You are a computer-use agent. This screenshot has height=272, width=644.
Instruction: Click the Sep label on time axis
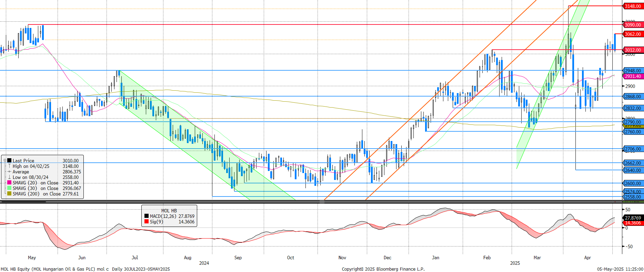coord(238,258)
